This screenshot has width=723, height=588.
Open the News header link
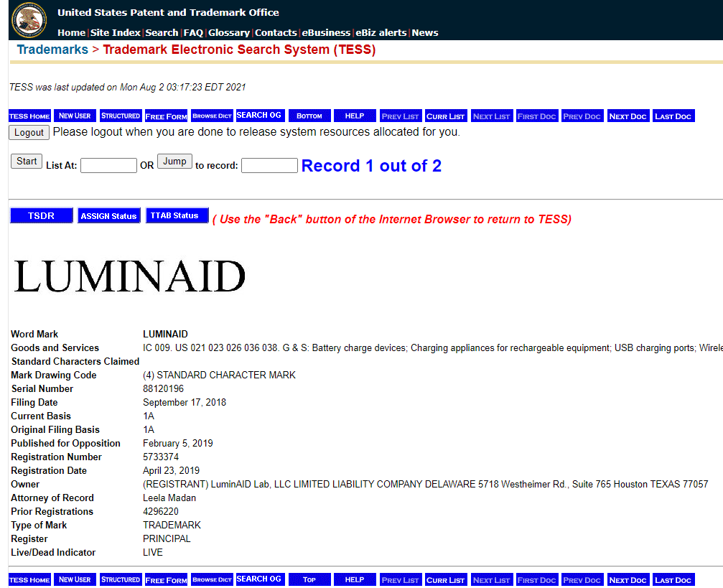tap(424, 33)
